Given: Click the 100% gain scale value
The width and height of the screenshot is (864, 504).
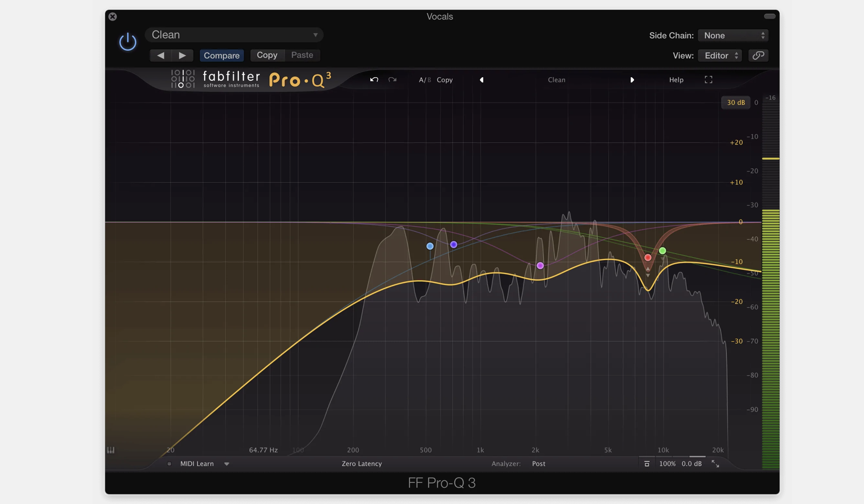Looking at the screenshot, I should coord(667,464).
